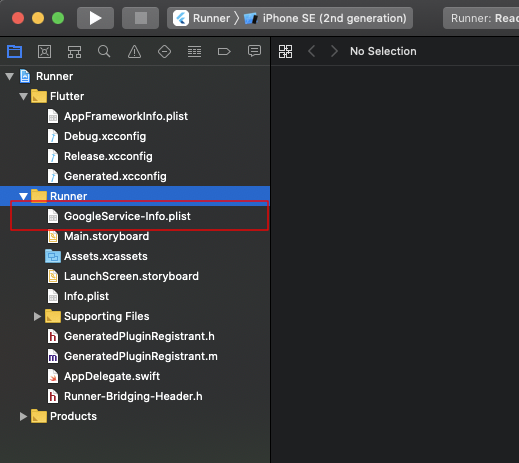Choose the iPhone SE (2nd generation) destination
519x463 pixels.
(325, 18)
